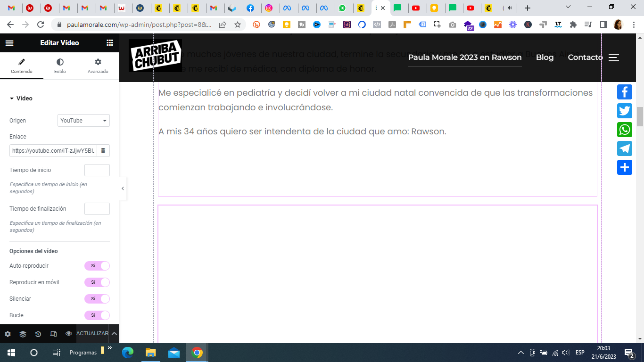Open the Elementor hamburger menu

[9, 43]
